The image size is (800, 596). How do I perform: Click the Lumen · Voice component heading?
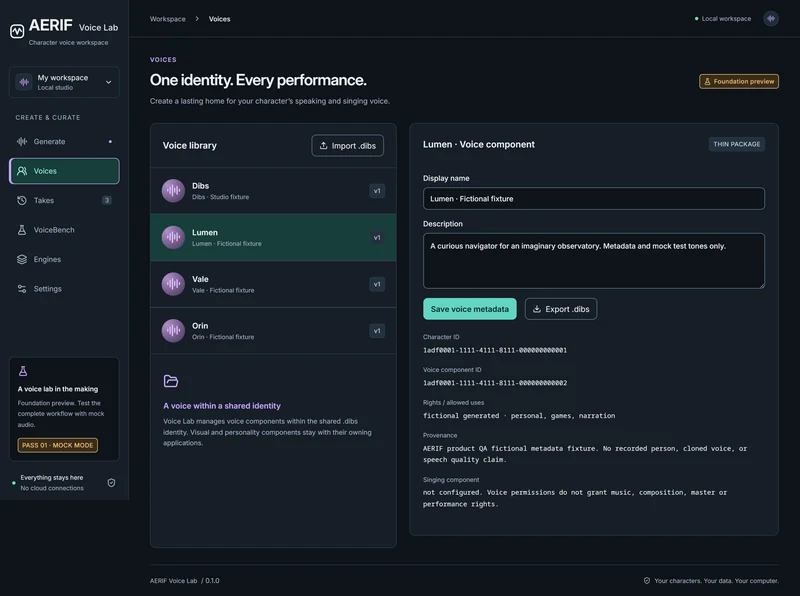[x=479, y=144]
